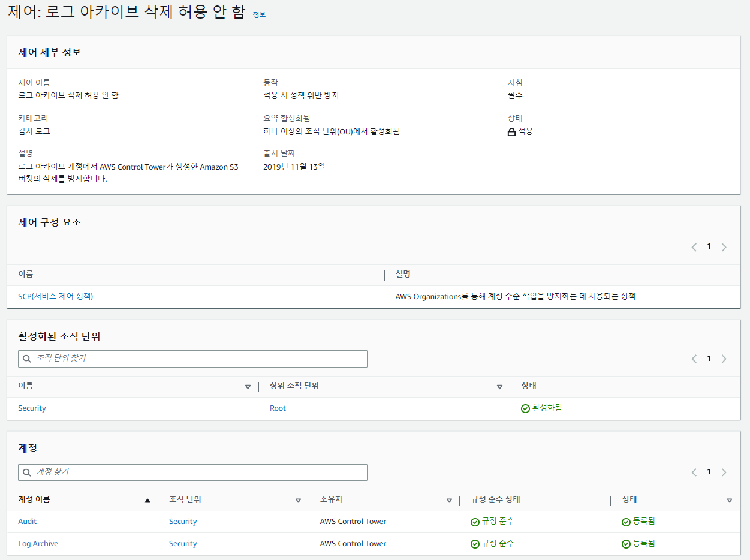Click the 등록됨 check icon in Audit row

point(626,522)
